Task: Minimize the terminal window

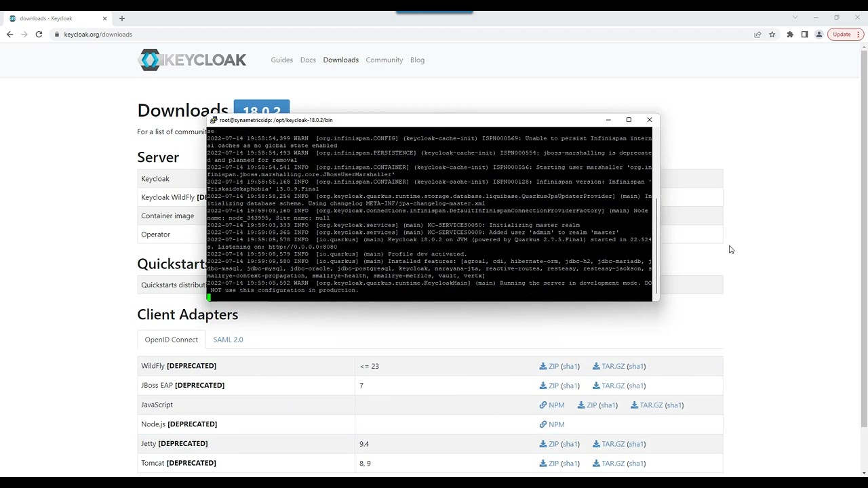Action: coord(608,120)
